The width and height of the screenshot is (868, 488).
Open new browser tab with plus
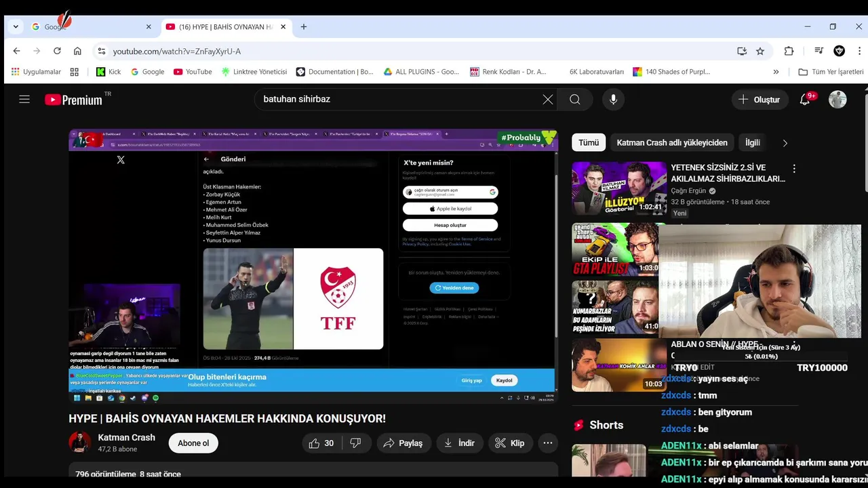(304, 27)
